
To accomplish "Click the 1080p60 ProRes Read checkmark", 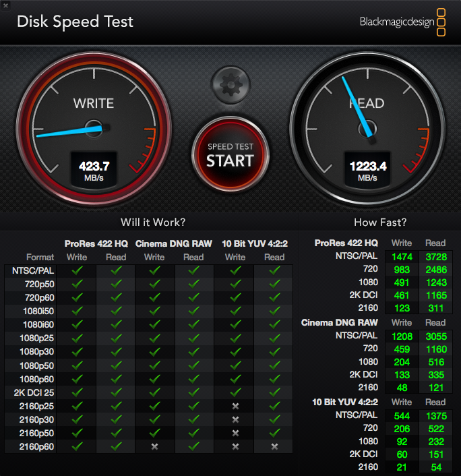I will pos(116,379).
